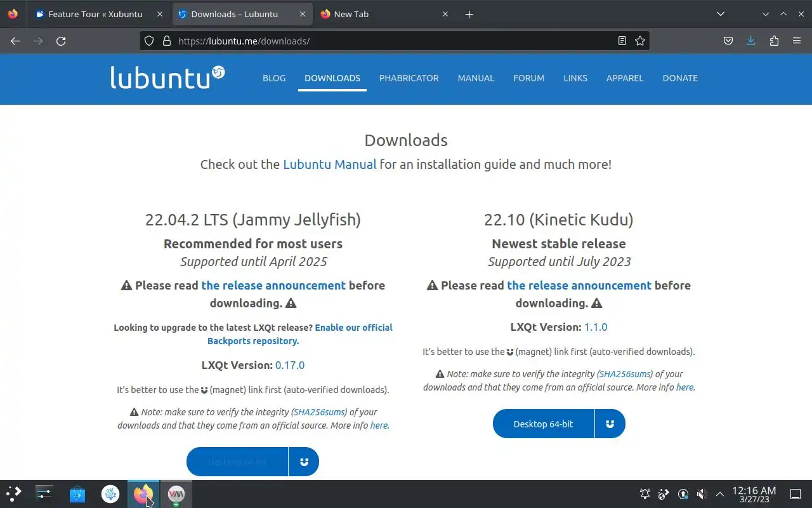Image resolution: width=812 pixels, height=508 pixels.
Task: Click LXQt version 1.1.0 link
Action: [596, 327]
